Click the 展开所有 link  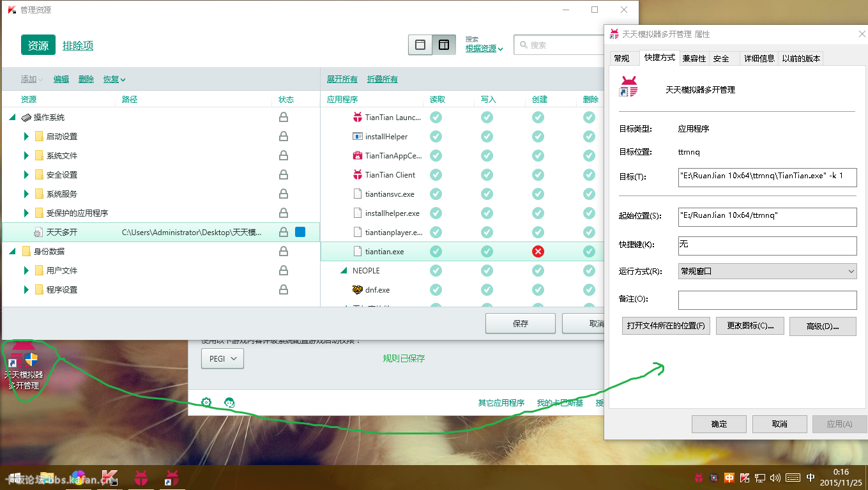point(342,80)
